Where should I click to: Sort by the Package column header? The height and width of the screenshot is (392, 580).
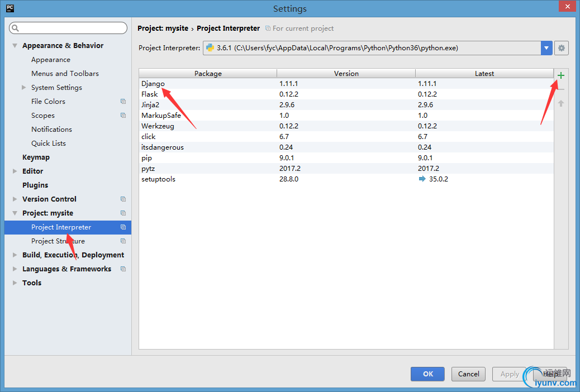click(208, 73)
